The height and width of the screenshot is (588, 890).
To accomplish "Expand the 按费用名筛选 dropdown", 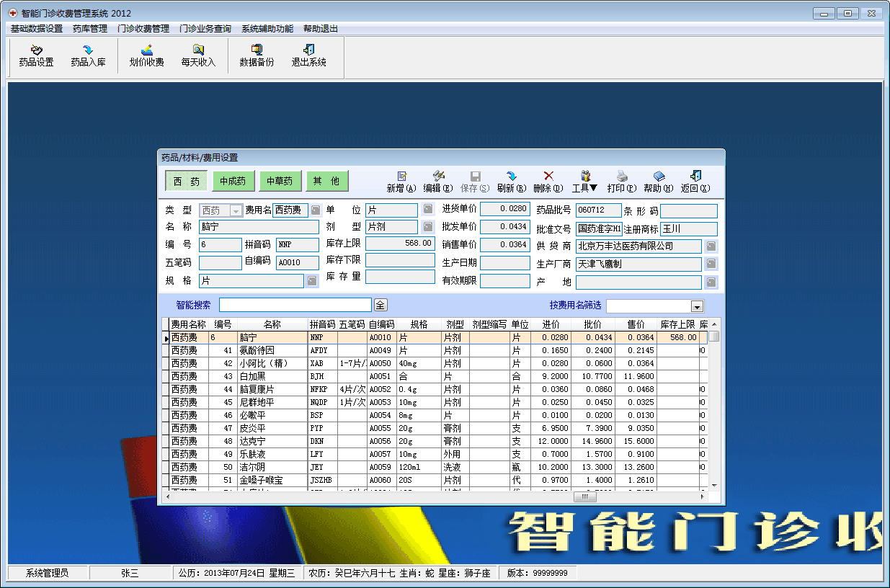I will click(x=697, y=306).
